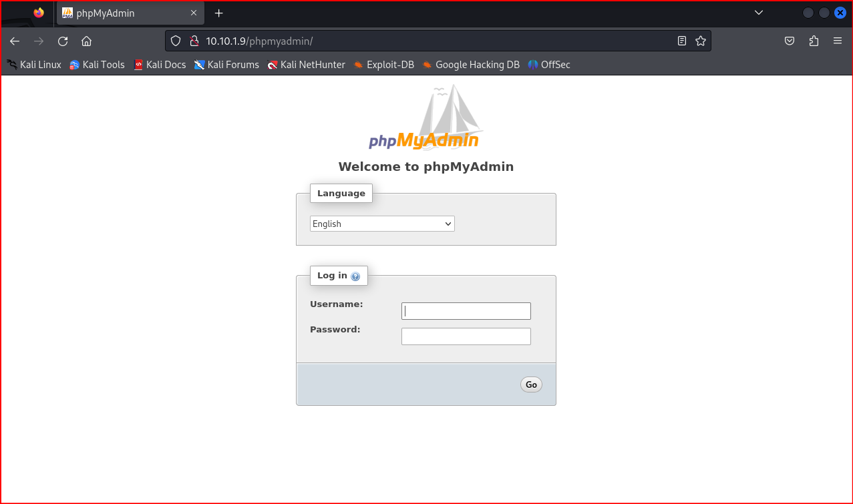Screen dimensions: 853x504
Task: Expand the English language dropdown
Action: (x=382, y=224)
